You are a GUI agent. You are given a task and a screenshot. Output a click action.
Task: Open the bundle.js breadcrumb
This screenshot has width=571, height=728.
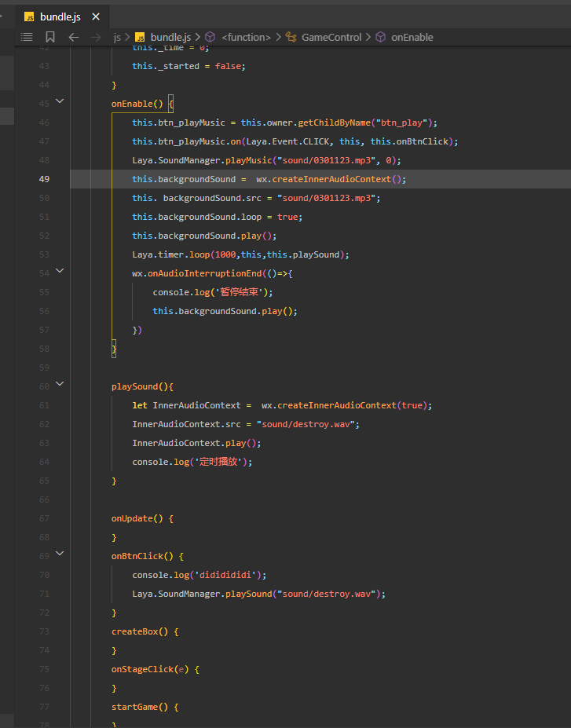(170, 37)
